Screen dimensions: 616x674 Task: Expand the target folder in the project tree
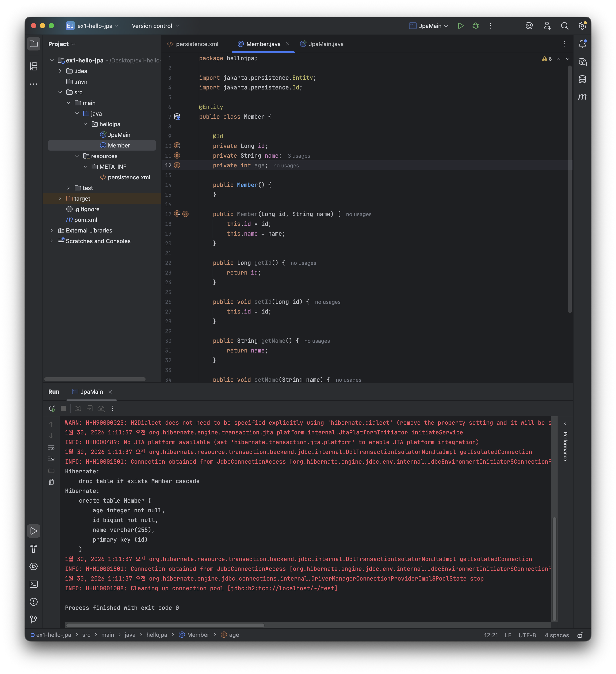pyautogui.click(x=60, y=199)
